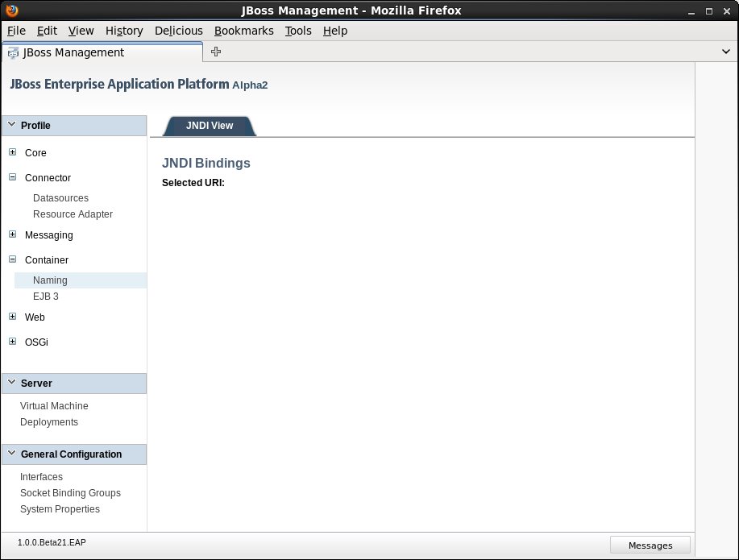Image resolution: width=739 pixels, height=560 pixels.
Task: Open System Properties
Action: (60, 509)
